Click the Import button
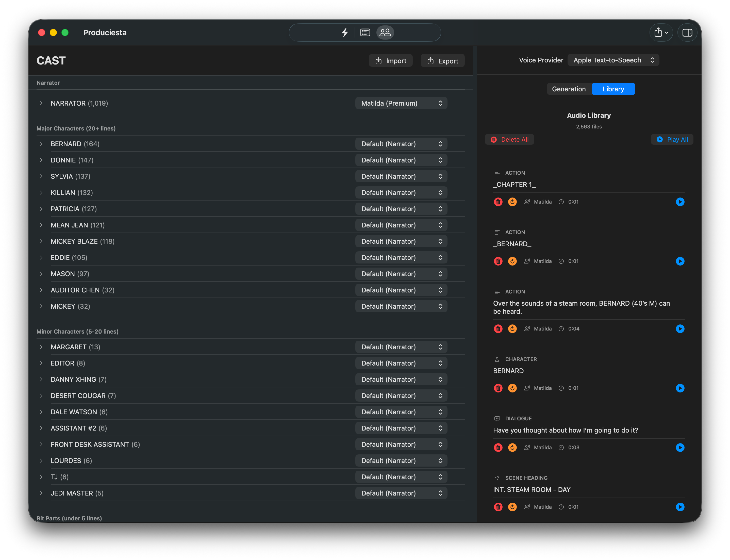 (x=390, y=61)
